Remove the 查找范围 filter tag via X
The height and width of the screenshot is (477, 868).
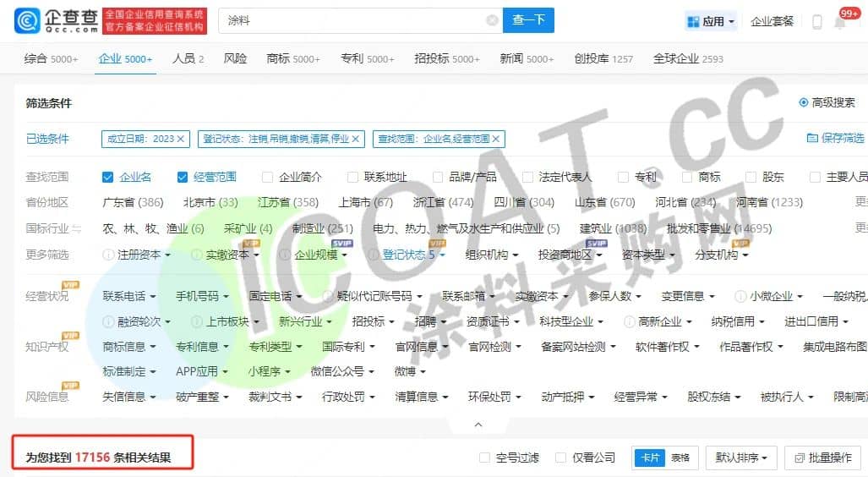(496, 139)
